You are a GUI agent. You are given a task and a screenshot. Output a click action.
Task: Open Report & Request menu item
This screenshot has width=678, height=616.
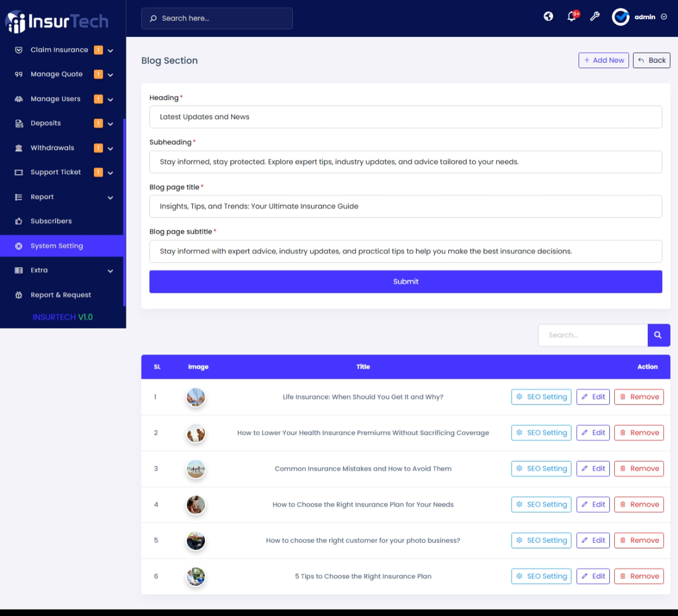[62, 295]
